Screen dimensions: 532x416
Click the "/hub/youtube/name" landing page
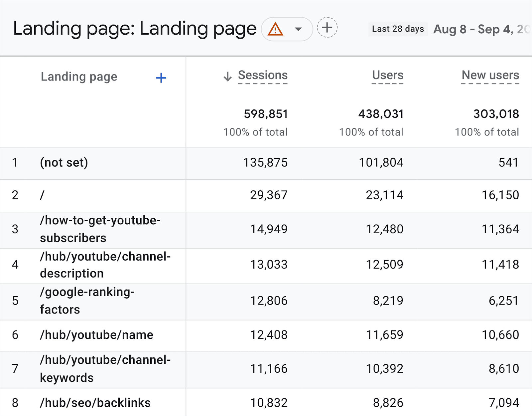tap(97, 335)
